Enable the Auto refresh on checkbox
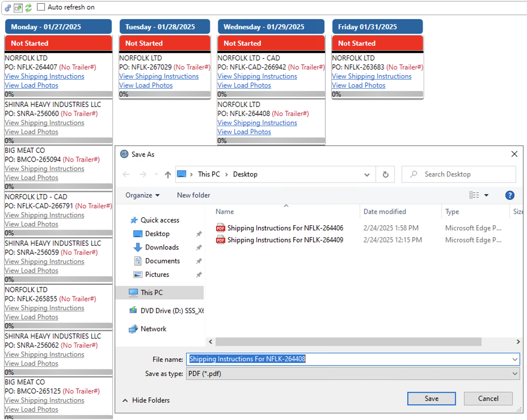527x420 pixels. [x=41, y=7]
